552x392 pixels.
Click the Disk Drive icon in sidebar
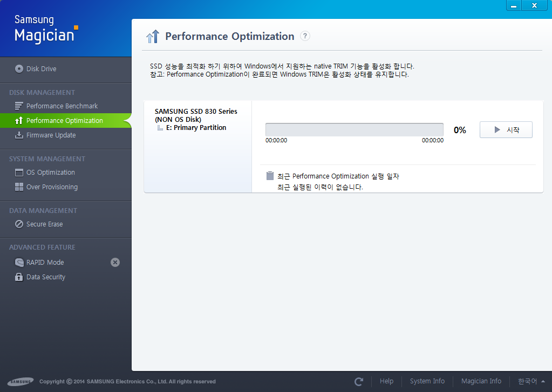tap(19, 68)
